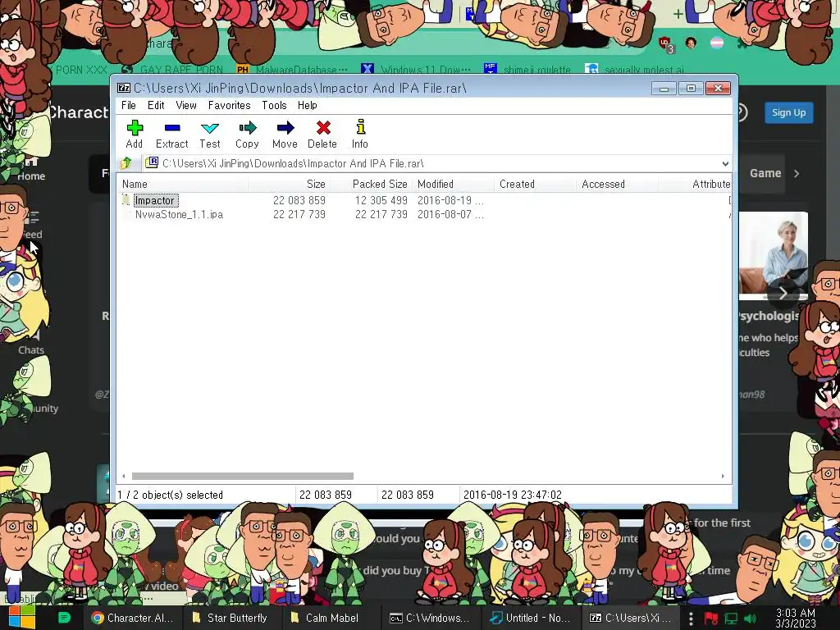Open the File menu
Screen dimensions: 840x630
pos(129,106)
